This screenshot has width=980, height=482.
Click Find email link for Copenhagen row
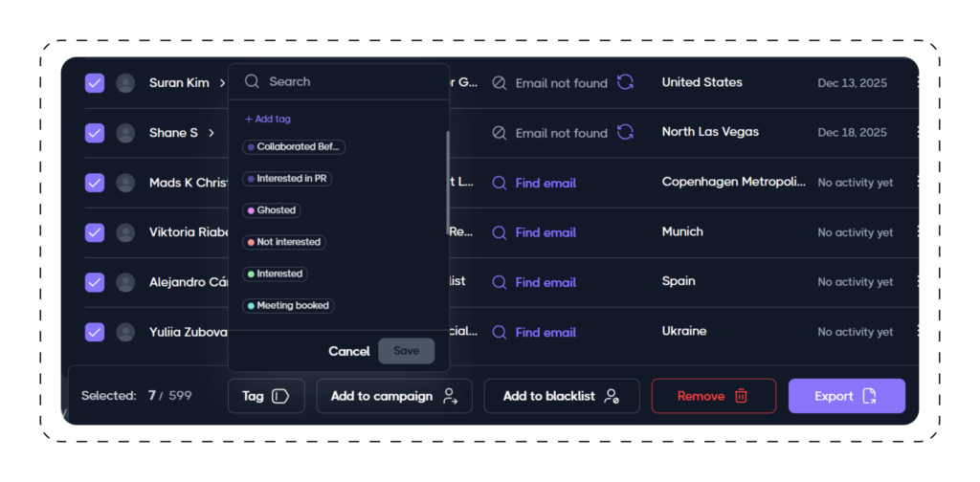click(546, 183)
